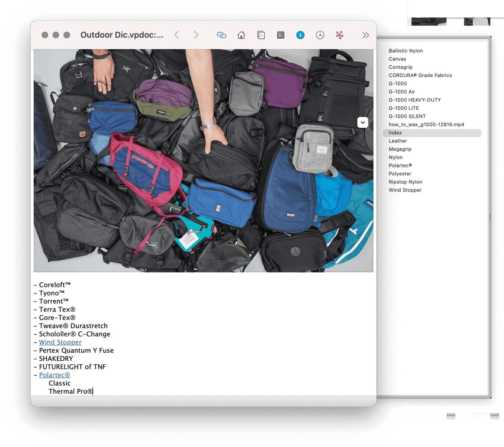Show the blue info inspector icon

click(300, 35)
